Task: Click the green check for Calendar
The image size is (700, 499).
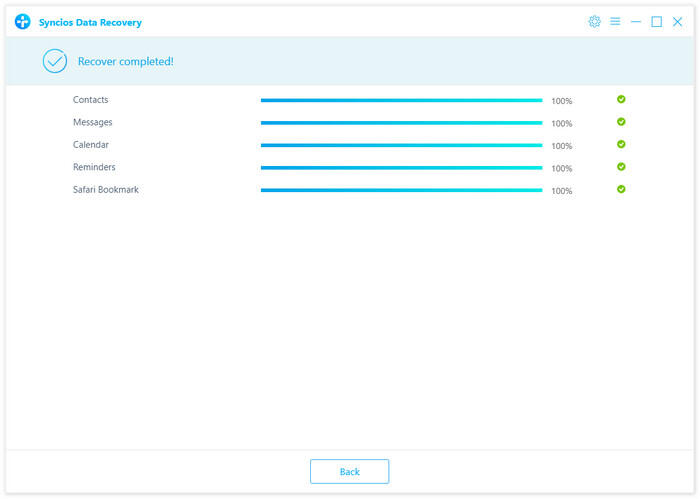Action: (621, 144)
